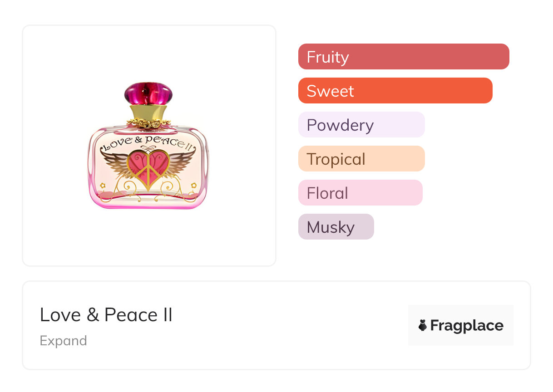Click the Musky accord bar
Screen dimensions: 553x392
tap(336, 227)
